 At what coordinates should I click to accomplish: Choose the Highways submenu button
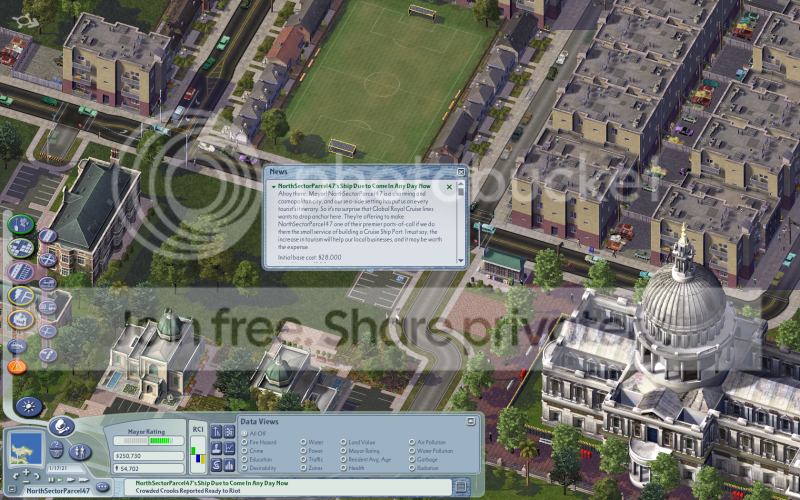(x=47, y=260)
